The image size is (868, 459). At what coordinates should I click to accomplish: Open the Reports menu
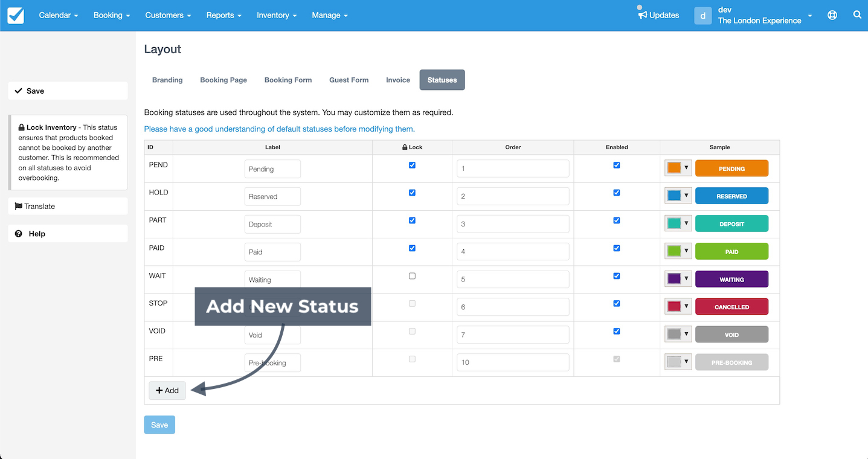(223, 15)
